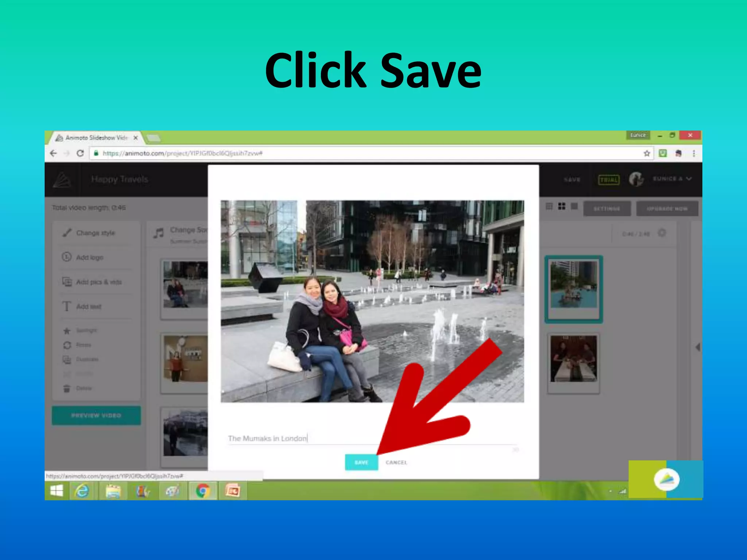Viewport: 747px width, 560px height.
Task: Click the Duplicate icon in the sidebar
Action: pyautogui.click(x=67, y=359)
